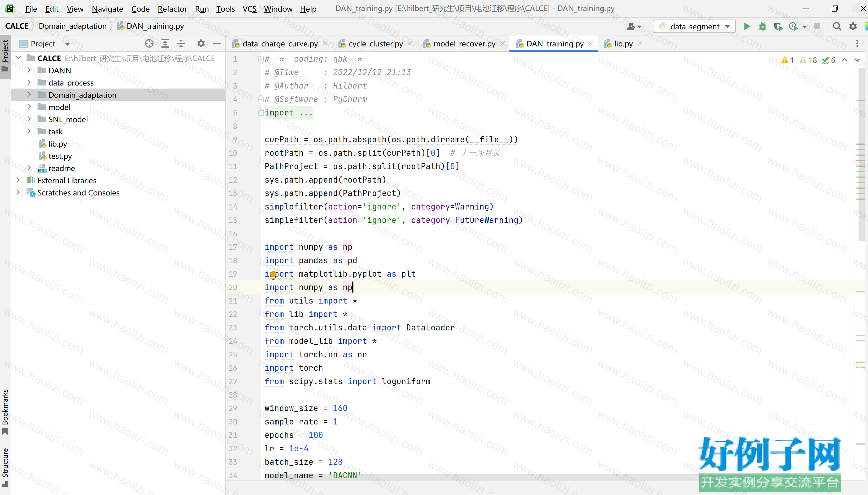Toggle the Bookmarks tool window
The image size is (868, 495).
[5, 412]
